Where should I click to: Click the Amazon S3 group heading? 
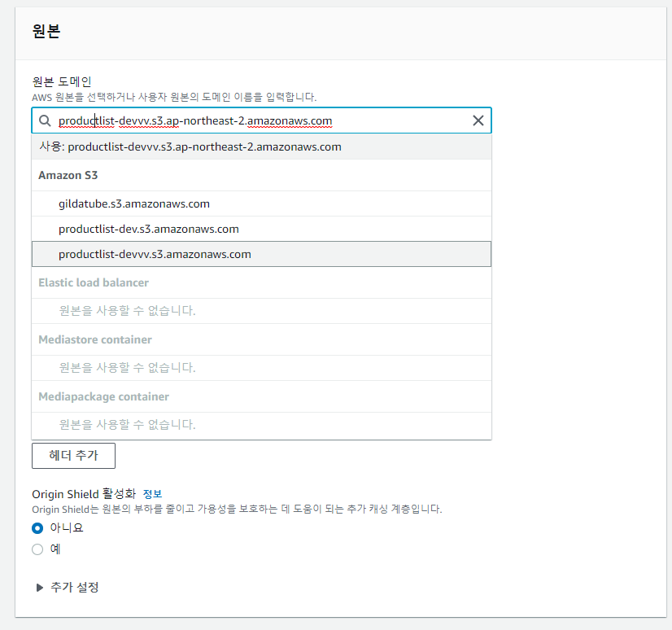click(x=68, y=175)
